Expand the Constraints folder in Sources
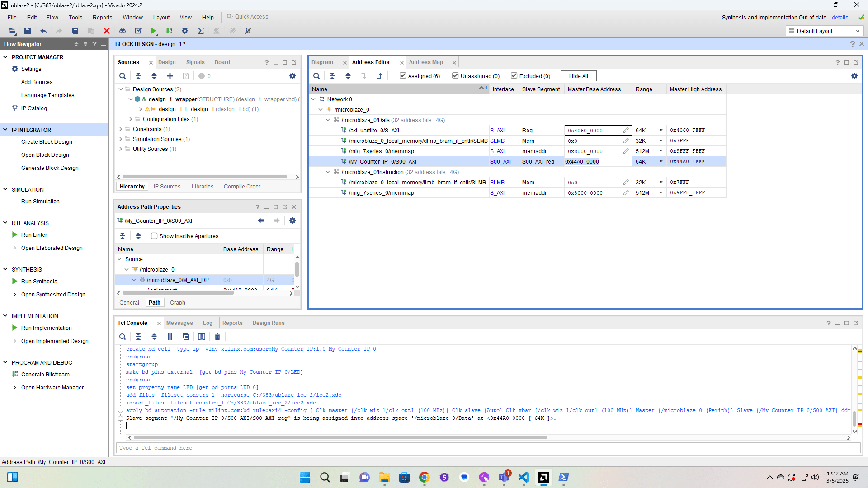The image size is (868, 488). click(x=121, y=129)
